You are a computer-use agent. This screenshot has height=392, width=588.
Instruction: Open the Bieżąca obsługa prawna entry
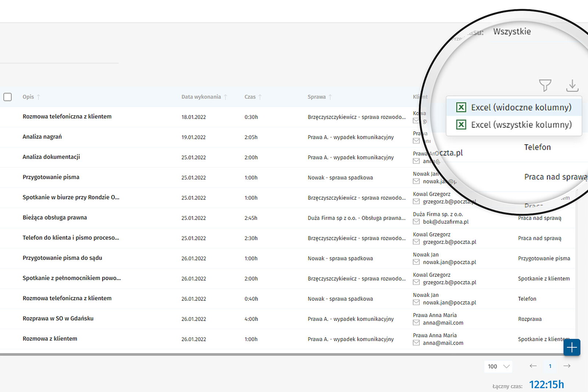[55, 217]
